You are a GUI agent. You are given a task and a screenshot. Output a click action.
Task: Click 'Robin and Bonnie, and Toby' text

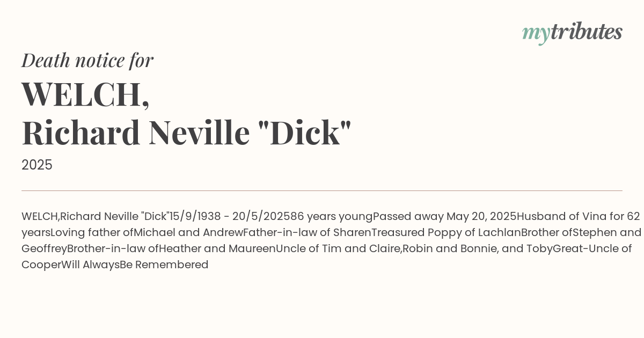point(478,249)
